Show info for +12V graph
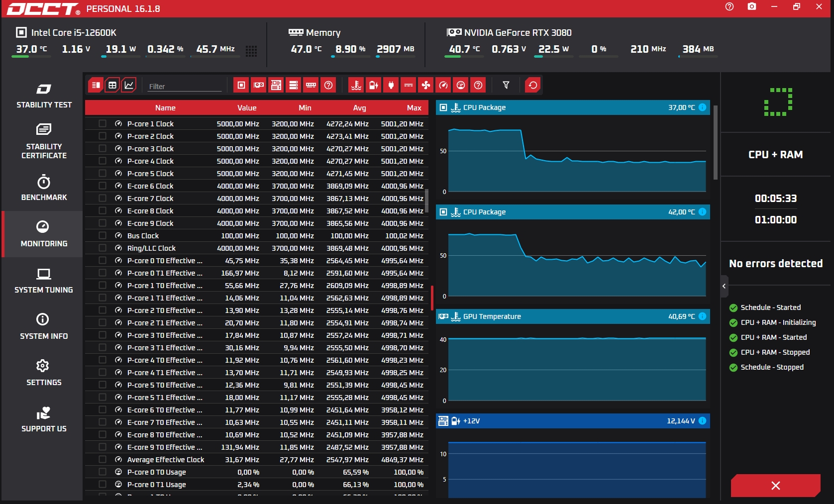The width and height of the screenshot is (834, 504). click(x=702, y=421)
